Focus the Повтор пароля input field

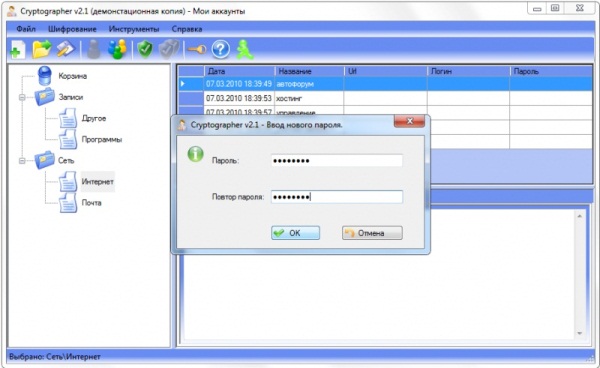(337, 197)
